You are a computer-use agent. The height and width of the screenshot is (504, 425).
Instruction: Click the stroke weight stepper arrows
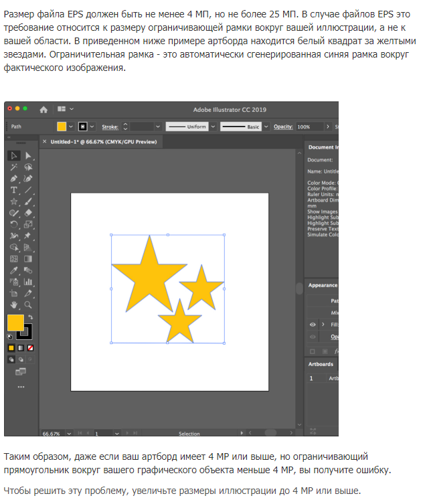[x=125, y=127]
